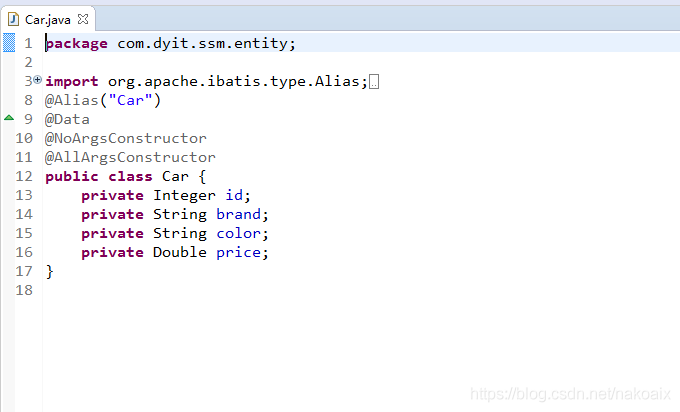The width and height of the screenshot is (680, 412).
Task: Click line number 12 in the gutter
Action: click(25, 176)
